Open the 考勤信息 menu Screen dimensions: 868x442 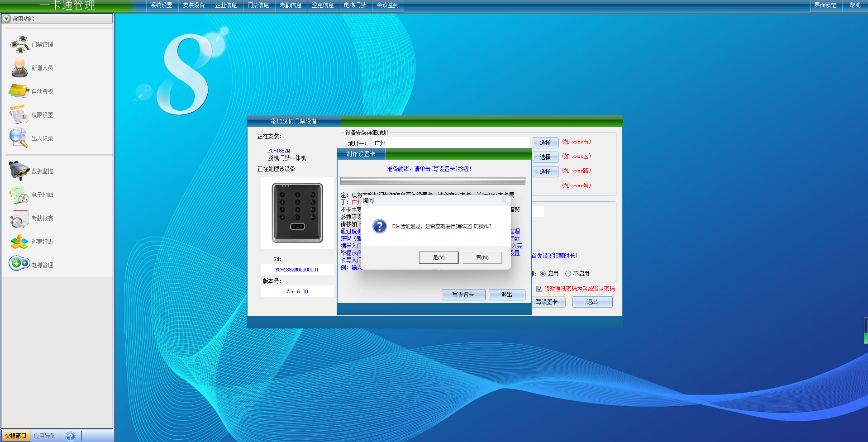pyautogui.click(x=291, y=5)
